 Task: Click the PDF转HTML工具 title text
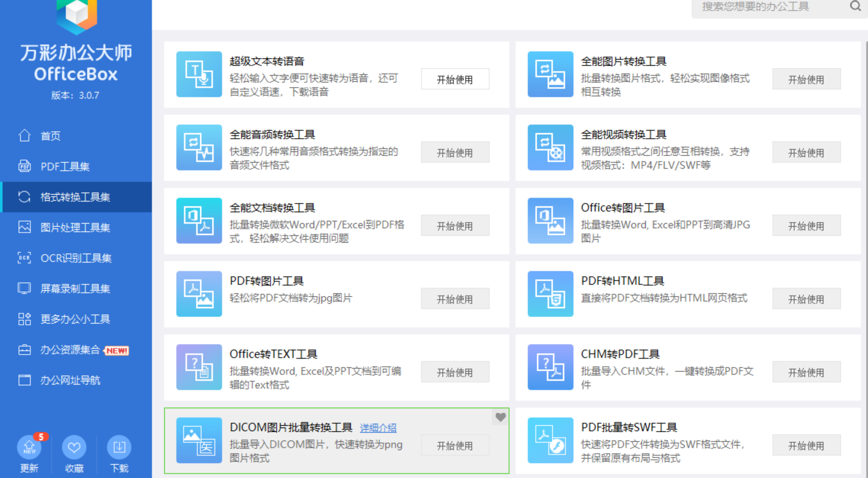click(x=623, y=281)
